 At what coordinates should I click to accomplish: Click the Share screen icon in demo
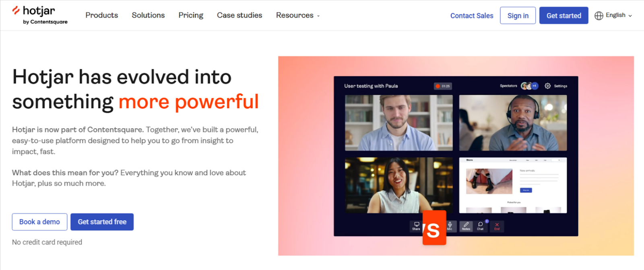[416, 226]
